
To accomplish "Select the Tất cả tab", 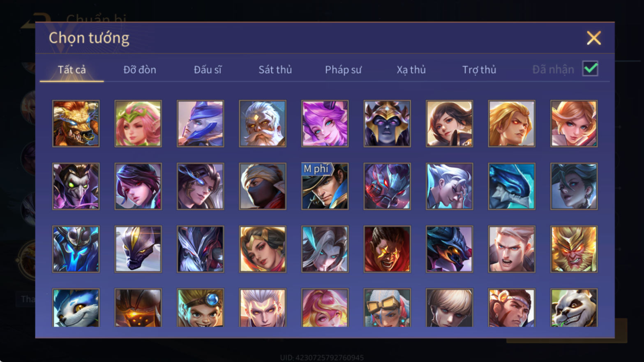I will pos(72,70).
